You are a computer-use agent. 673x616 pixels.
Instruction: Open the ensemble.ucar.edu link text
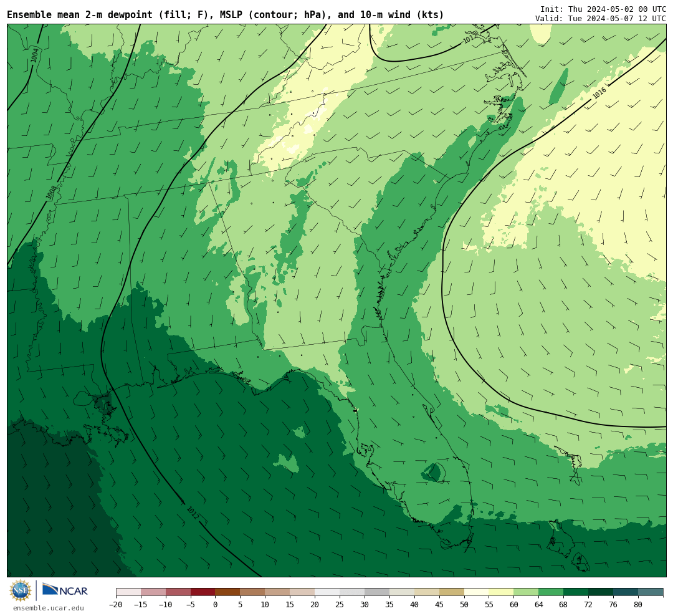tap(49, 608)
